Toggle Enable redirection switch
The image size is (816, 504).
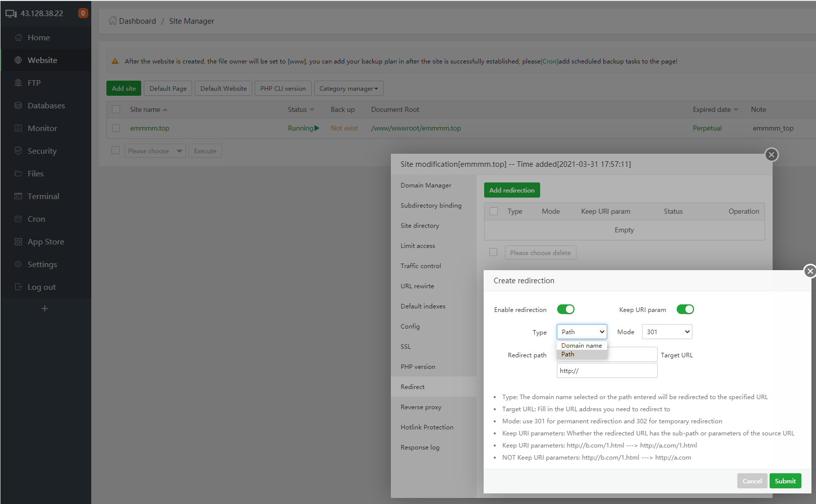click(566, 309)
